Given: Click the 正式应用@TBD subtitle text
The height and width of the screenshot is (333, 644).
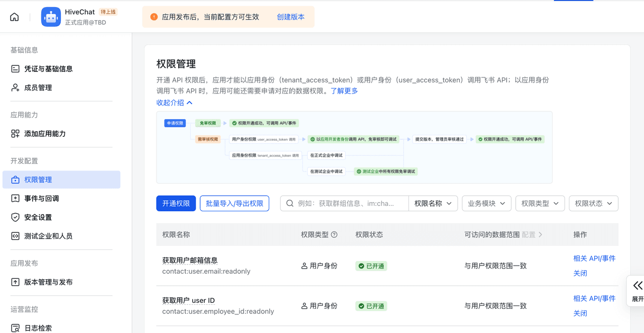Looking at the screenshot, I should [86, 23].
